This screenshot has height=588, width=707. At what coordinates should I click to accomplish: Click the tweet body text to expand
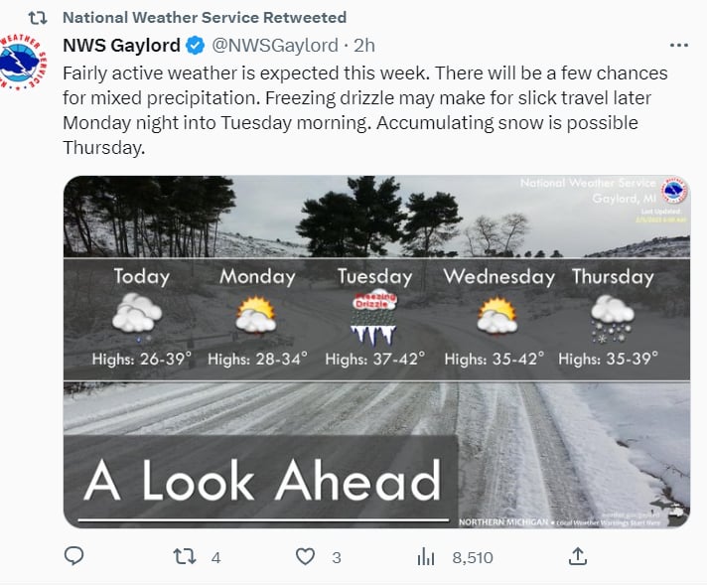[365, 110]
